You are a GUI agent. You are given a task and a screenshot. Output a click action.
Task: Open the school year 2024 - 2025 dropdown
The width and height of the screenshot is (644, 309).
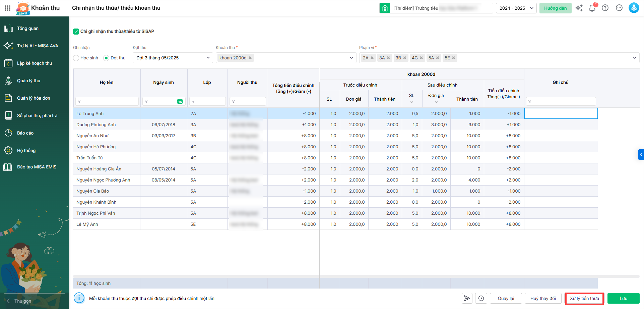tap(516, 8)
